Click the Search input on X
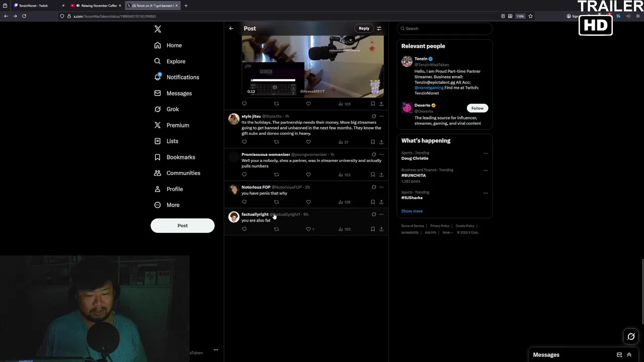Screen dimensions: 644x362 (445, 29)
